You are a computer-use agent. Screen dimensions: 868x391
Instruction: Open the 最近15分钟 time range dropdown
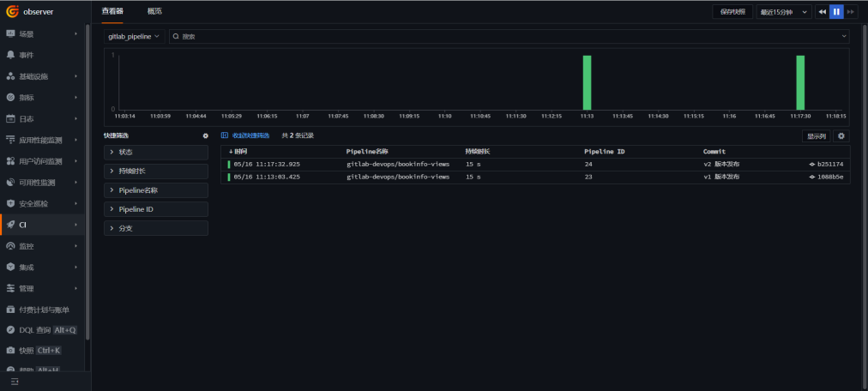pos(784,12)
